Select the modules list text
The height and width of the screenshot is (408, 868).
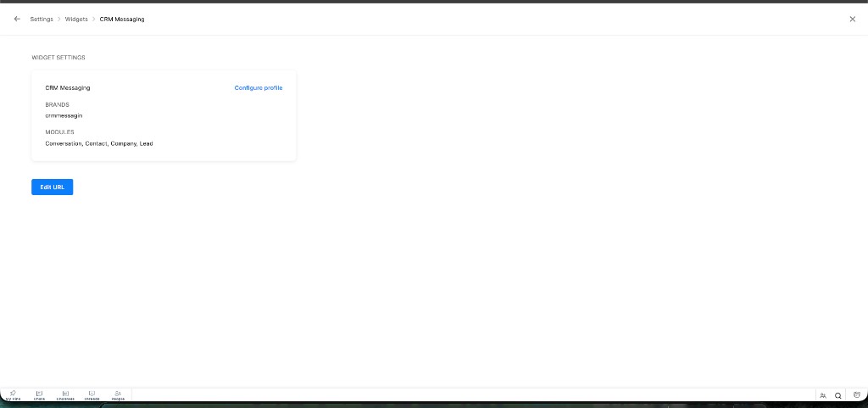point(99,143)
